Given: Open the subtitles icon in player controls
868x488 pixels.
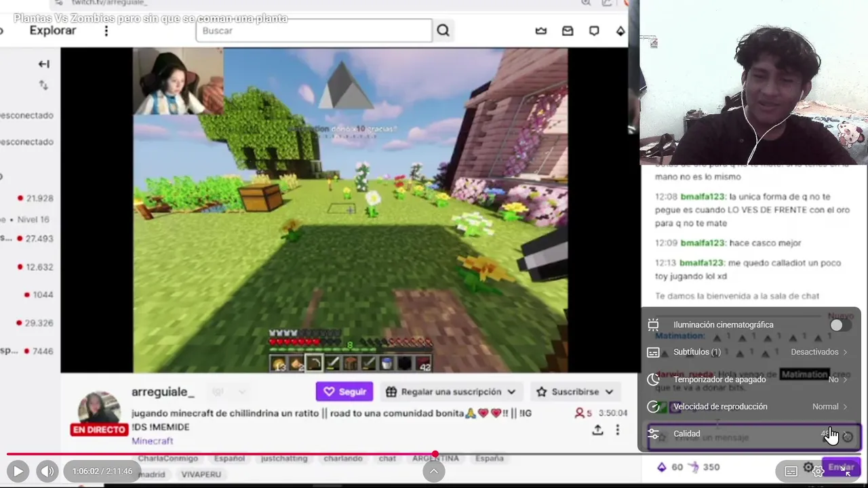Looking at the screenshot, I should (x=791, y=471).
